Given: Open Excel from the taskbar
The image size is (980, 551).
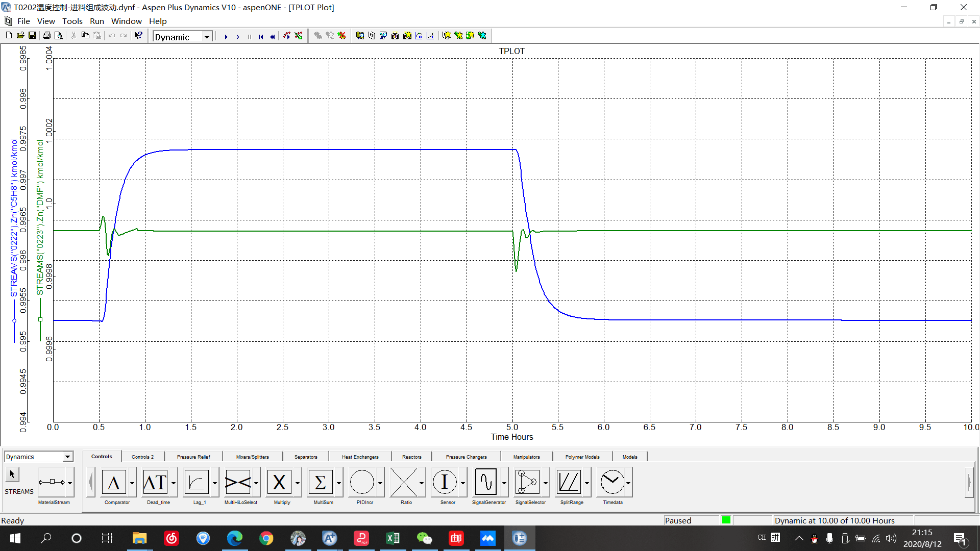Looking at the screenshot, I should [x=393, y=538].
